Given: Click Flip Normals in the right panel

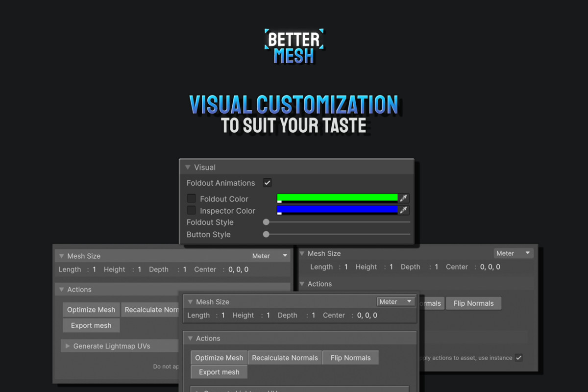Looking at the screenshot, I should [x=473, y=303].
